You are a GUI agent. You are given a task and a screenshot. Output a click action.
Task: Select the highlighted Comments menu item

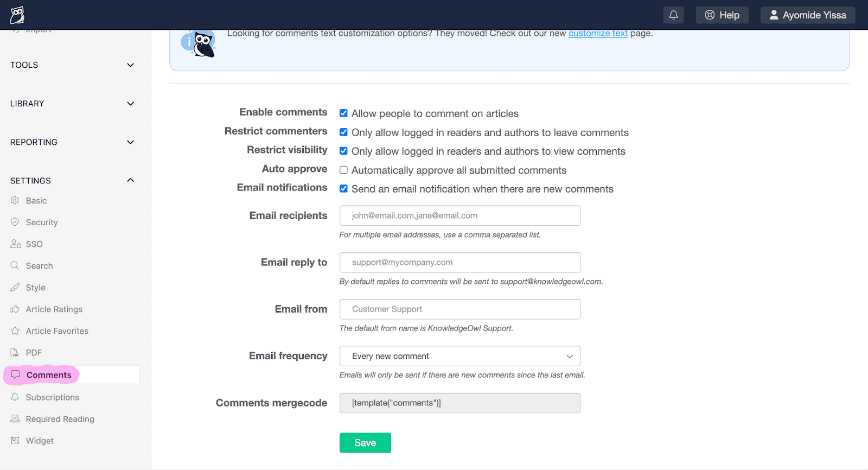click(x=48, y=374)
